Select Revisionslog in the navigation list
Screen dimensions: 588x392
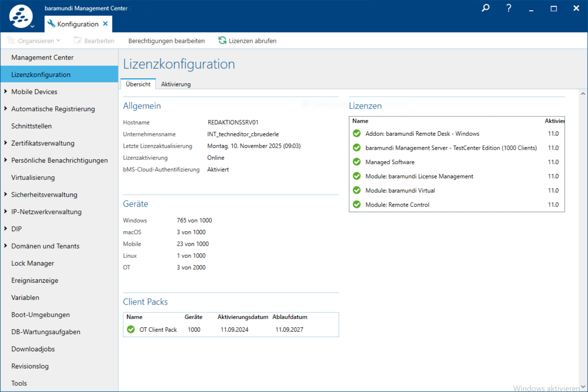[x=30, y=366]
